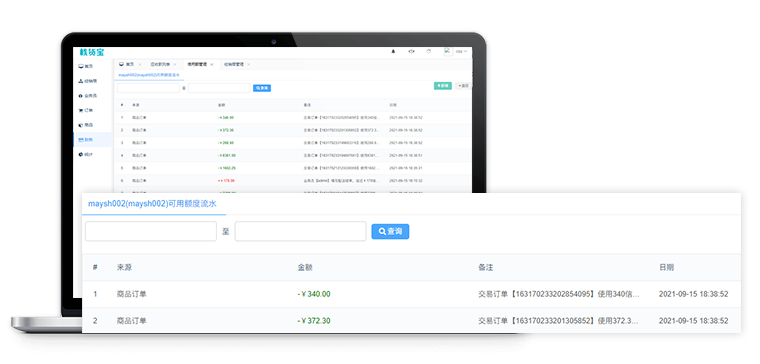Open the bottom pie-chart statistics sidebar item
760x364 pixels.
point(85,154)
